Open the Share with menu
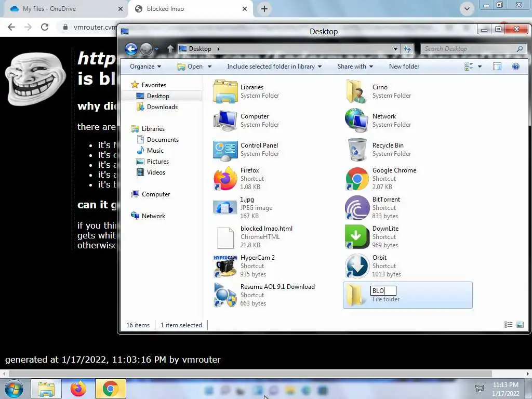The width and height of the screenshot is (532, 399). click(x=355, y=66)
